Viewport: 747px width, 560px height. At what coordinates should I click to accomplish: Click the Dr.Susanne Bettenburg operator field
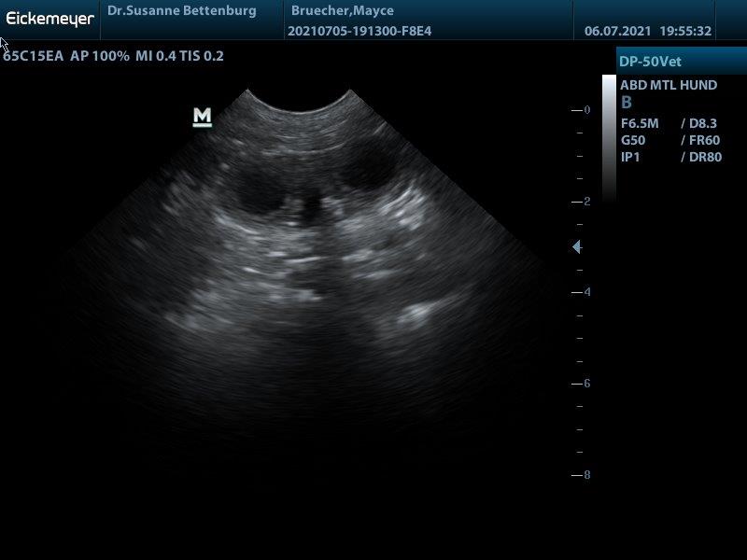click(181, 11)
